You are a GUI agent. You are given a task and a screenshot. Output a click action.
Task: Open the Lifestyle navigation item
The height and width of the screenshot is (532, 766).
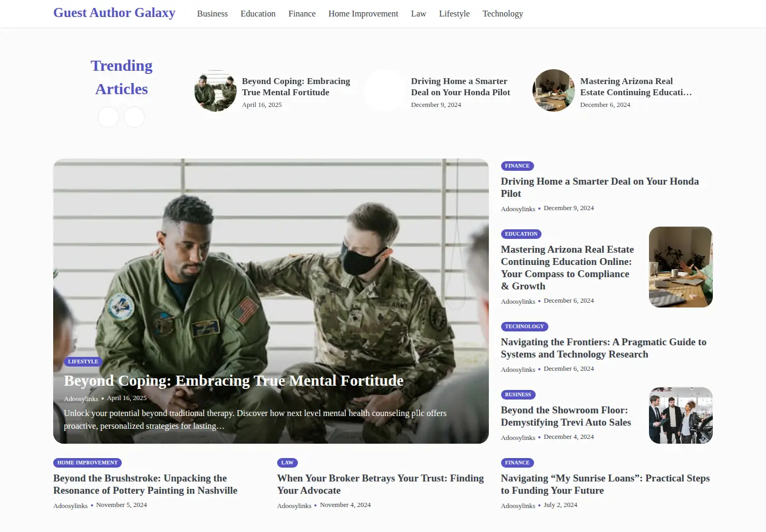click(454, 14)
